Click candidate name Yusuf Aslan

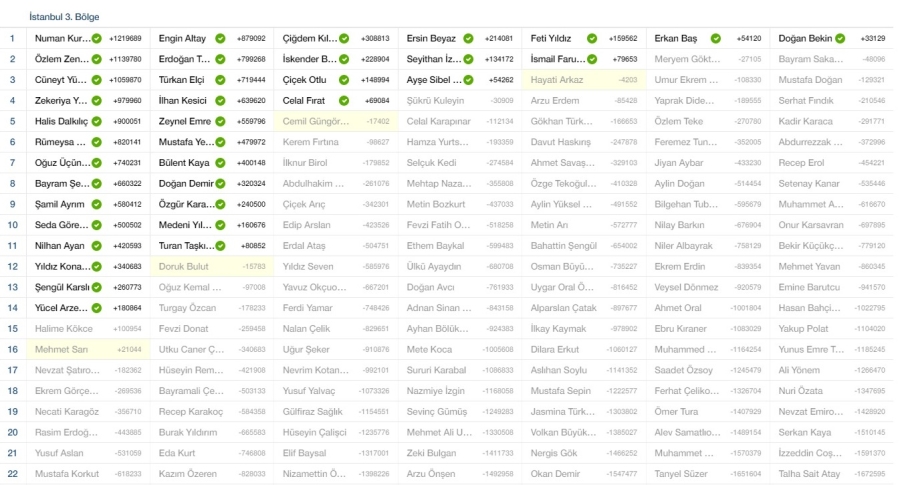(59, 453)
